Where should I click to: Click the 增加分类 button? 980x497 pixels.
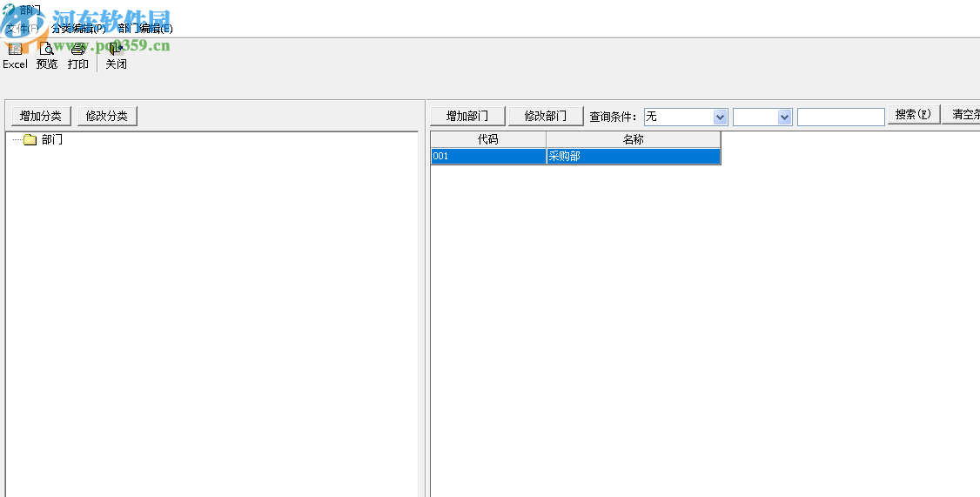[41, 116]
